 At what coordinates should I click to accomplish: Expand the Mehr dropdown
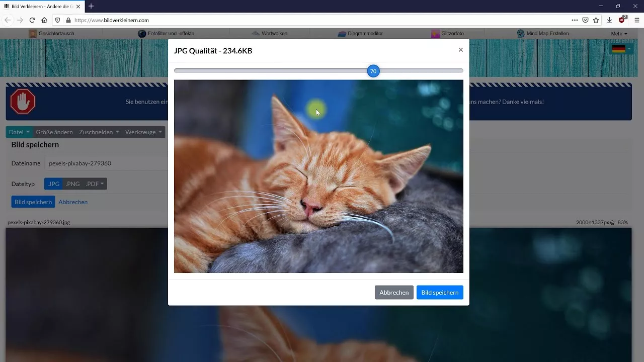pos(619,34)
